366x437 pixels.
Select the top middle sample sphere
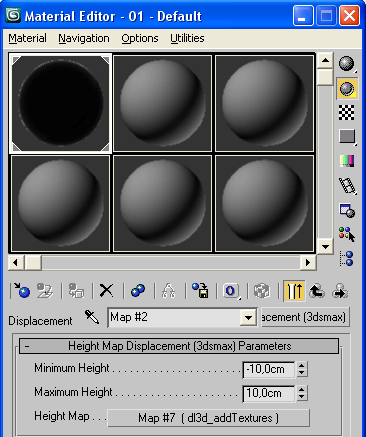pos(162,103)
